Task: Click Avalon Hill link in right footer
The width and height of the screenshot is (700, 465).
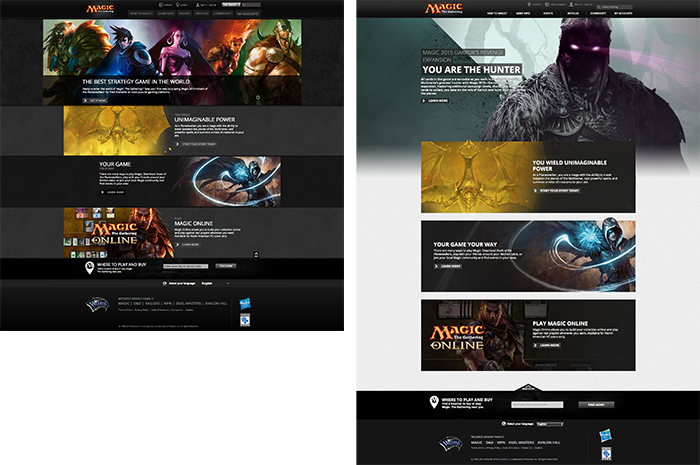Action: point(549,443)
